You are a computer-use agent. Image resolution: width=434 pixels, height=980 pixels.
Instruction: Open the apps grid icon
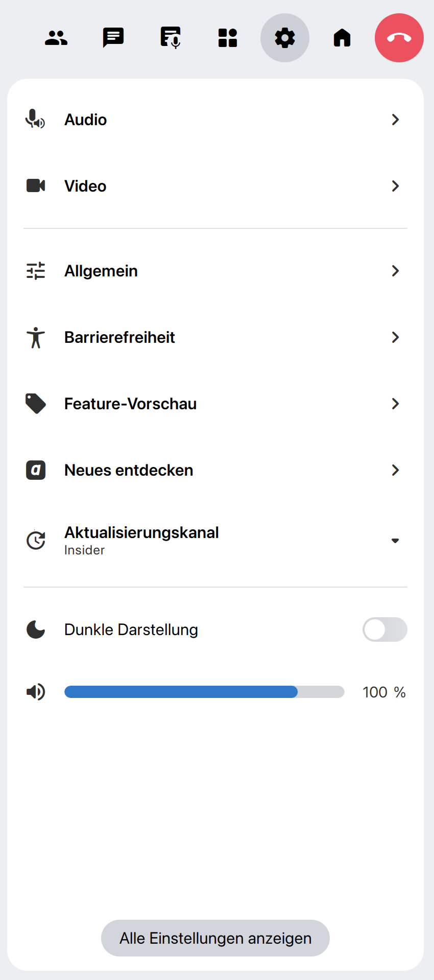pos(228,38)
